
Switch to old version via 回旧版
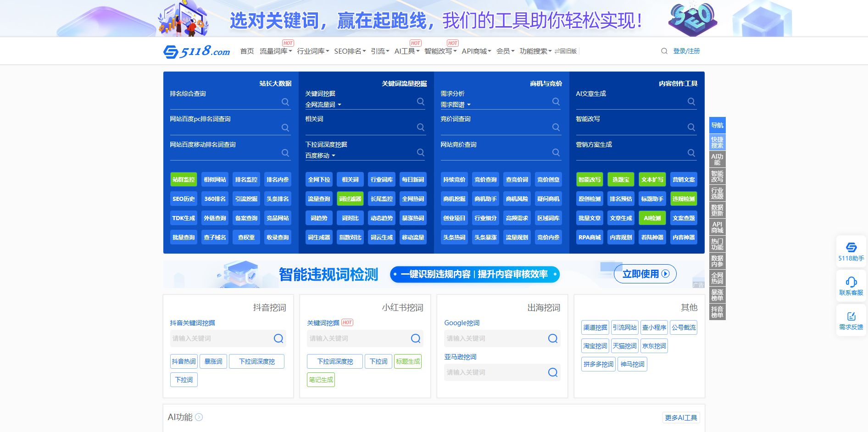566,51
